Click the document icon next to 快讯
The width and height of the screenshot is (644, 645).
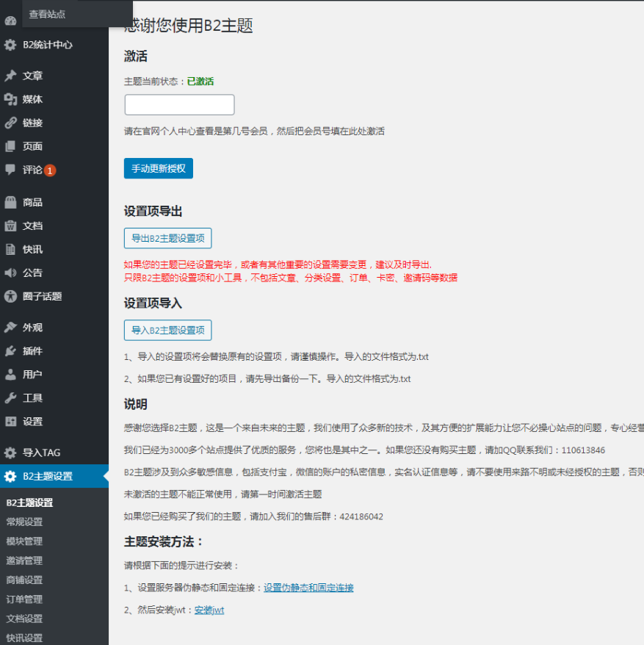coord(10,249)
